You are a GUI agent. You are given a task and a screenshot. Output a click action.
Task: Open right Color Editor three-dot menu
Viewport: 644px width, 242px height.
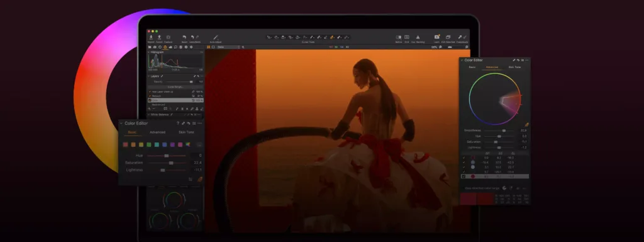click(x=527, y=60)
